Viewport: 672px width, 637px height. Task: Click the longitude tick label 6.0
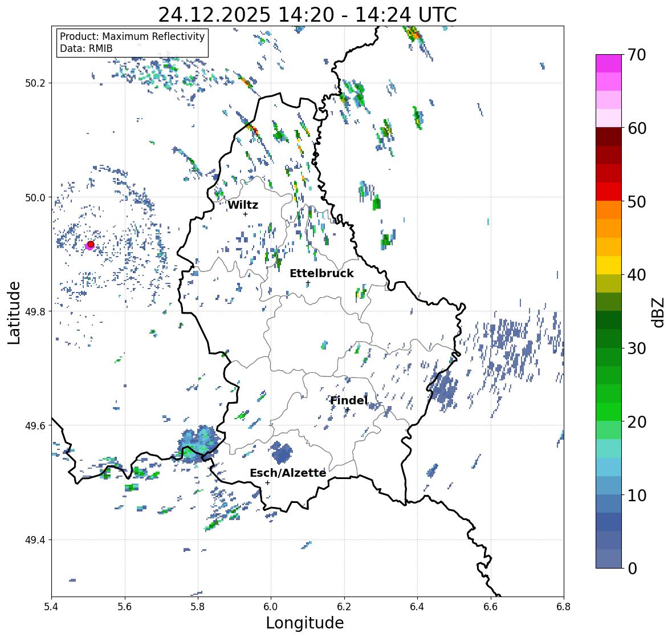pos(271,607)
